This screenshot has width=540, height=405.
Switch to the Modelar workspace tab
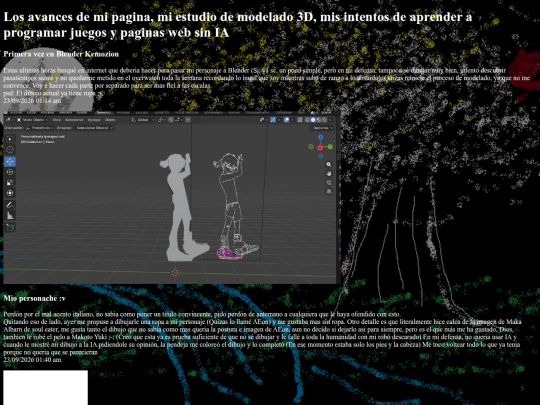click(123, 112)
